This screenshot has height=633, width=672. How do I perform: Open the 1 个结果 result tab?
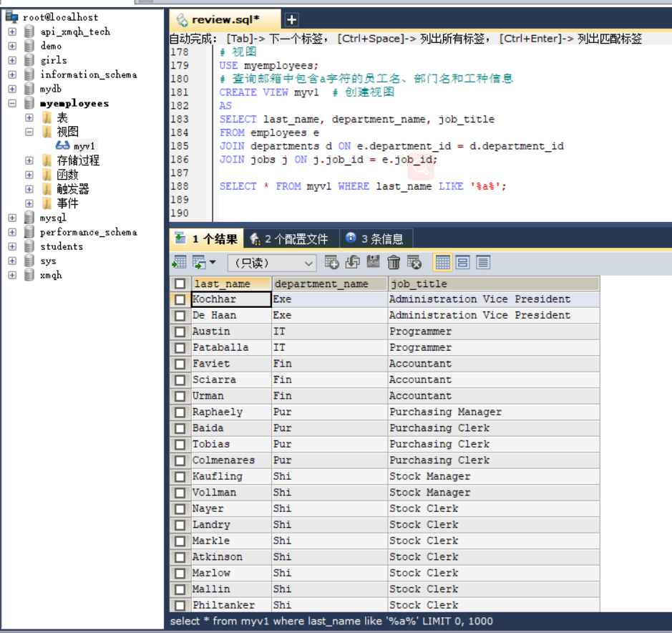207,239
